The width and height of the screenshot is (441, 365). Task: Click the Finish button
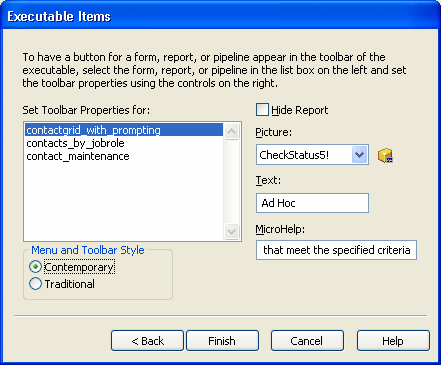[222, 341]
